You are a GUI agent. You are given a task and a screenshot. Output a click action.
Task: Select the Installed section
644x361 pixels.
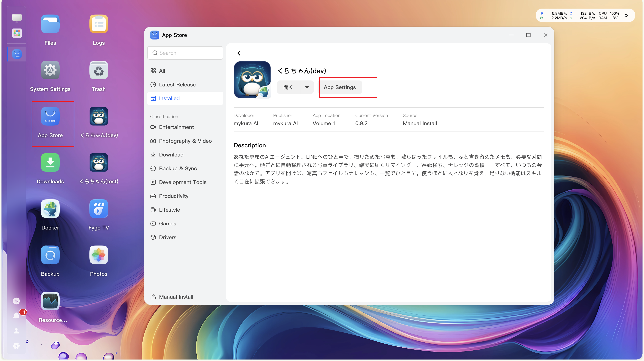click(185, 98)
